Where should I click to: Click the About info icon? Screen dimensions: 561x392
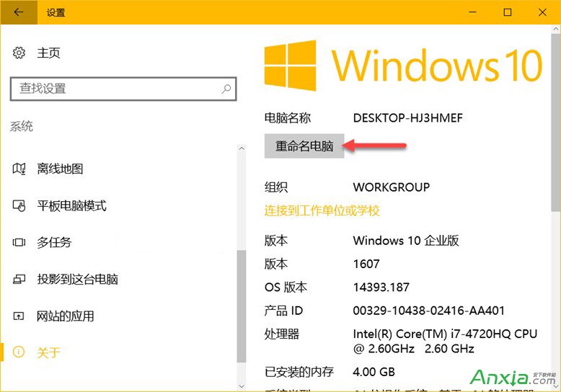pos(19,352)
